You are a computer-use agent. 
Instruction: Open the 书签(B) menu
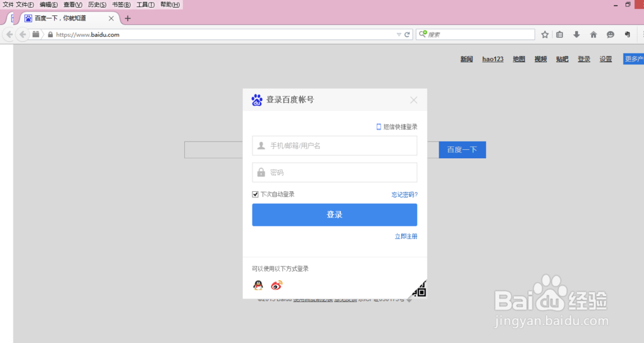pyautogui.click(x=121, y=5)
